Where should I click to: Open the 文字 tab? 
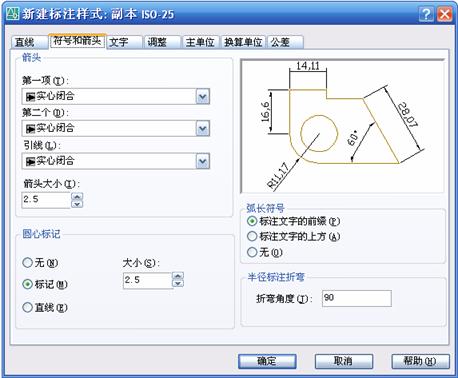[124, 42]
